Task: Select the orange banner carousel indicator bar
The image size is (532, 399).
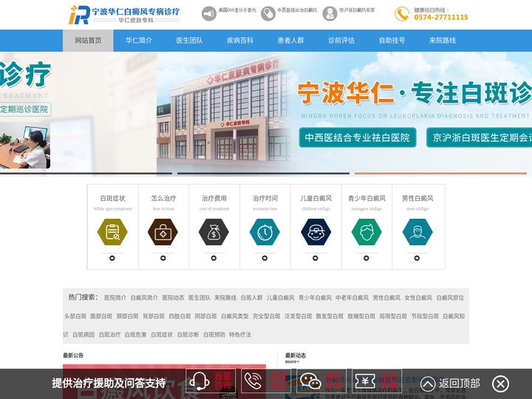Action: [440, 174]
